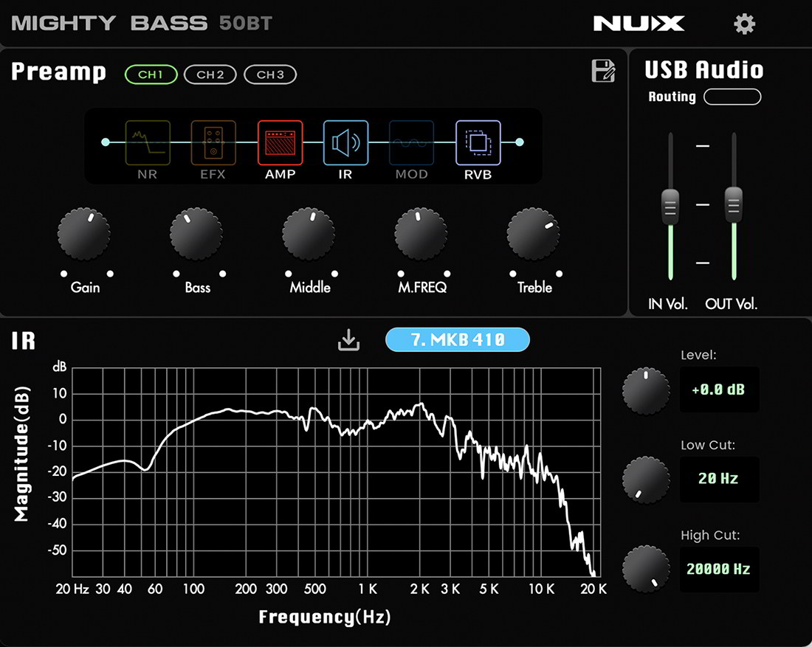The height and width of the screenshot is (647, 812).
Task: Click the +0.0 dB level value
Action: coord(719,390)
